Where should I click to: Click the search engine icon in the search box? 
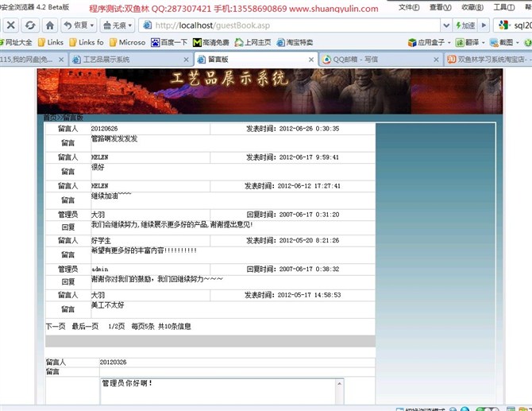tap(503, 25)
